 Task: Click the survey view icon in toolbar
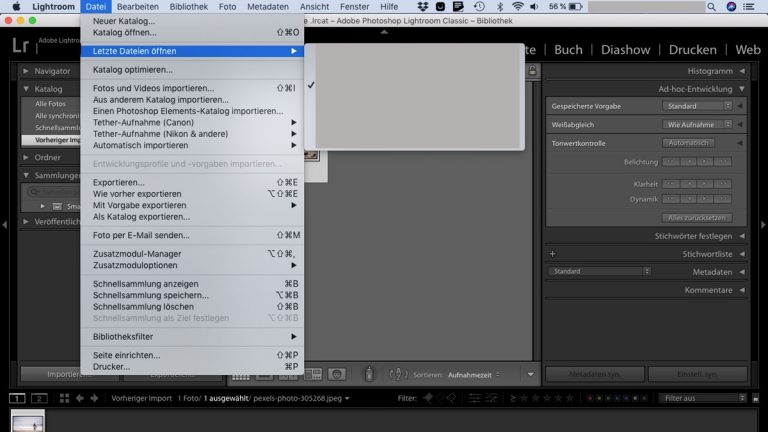[x=313, y=374]
